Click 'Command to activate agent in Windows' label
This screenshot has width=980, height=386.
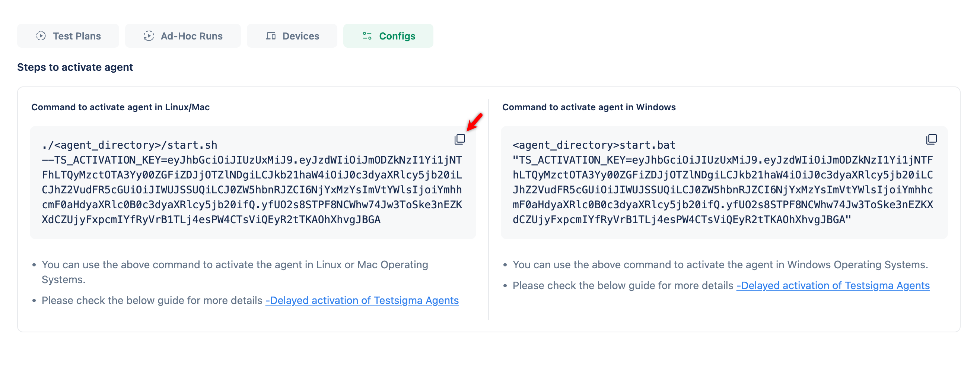(x=589, y=107)
